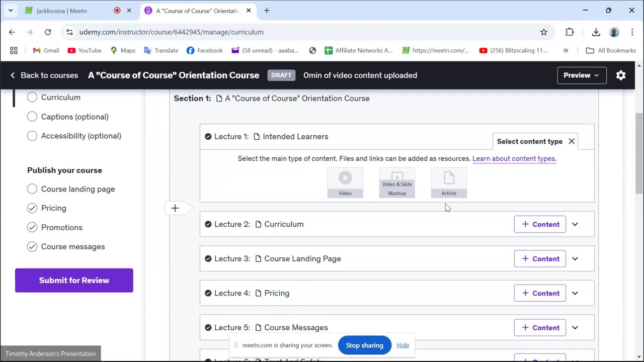Expand Lecture 3 Course Landing Page chevron
The width and height of the screenshot is (644, 362).
point(575,259)
